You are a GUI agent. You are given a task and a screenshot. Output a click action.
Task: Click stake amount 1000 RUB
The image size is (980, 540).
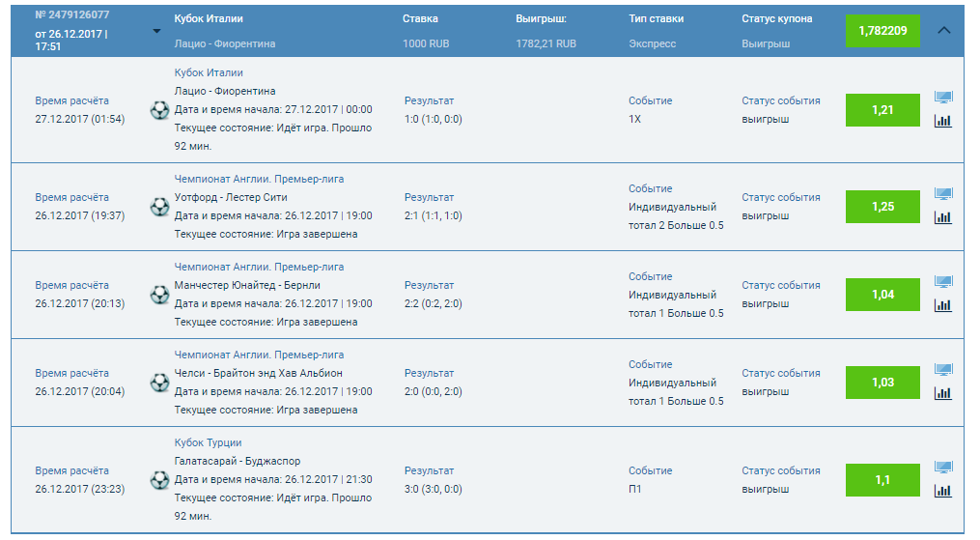point(426,43)
